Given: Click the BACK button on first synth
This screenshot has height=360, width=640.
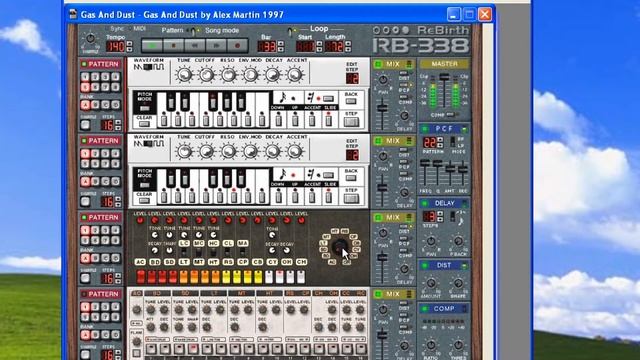Looking at the screenshot, I should click(x=351, y=101).
